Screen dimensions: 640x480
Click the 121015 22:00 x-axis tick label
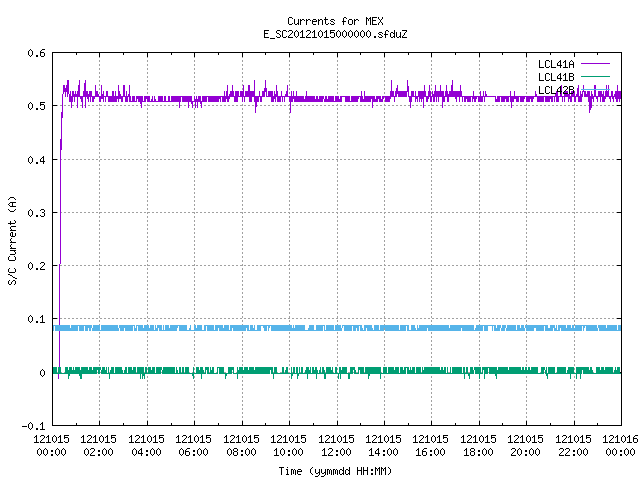coord(573,446)
